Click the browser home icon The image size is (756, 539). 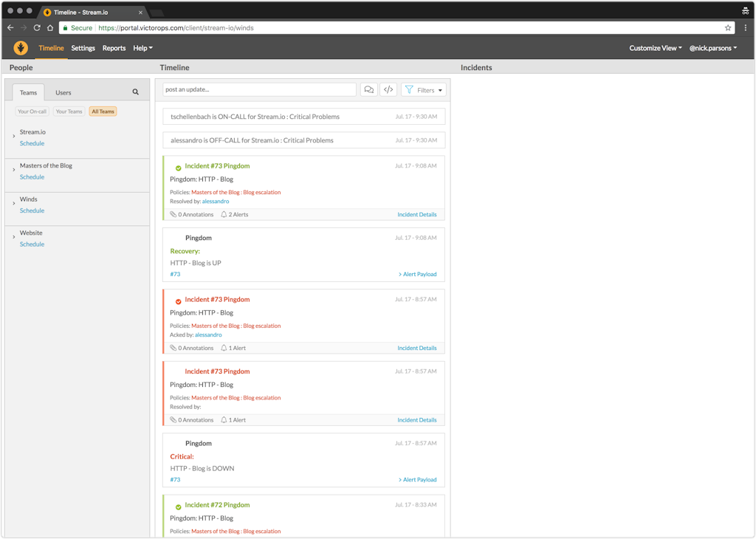tap(50, 28)
